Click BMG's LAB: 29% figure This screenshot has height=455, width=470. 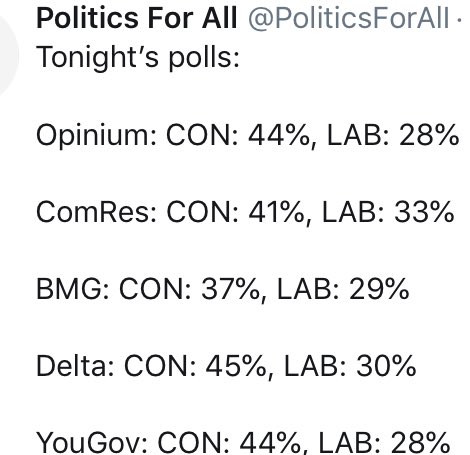(x=343, y=289)
